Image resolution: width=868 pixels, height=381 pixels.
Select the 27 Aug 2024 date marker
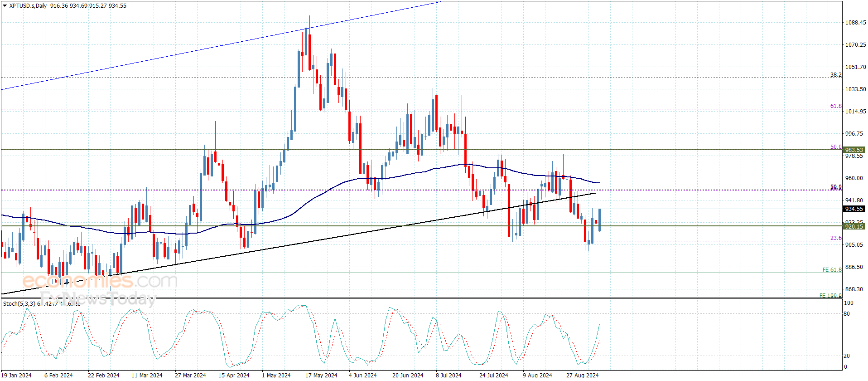click(582, 375)
